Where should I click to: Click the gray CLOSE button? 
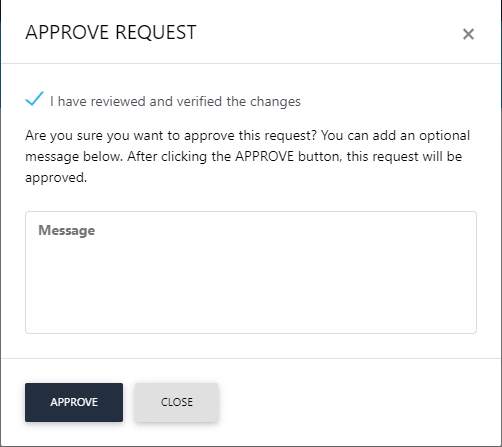177,402
